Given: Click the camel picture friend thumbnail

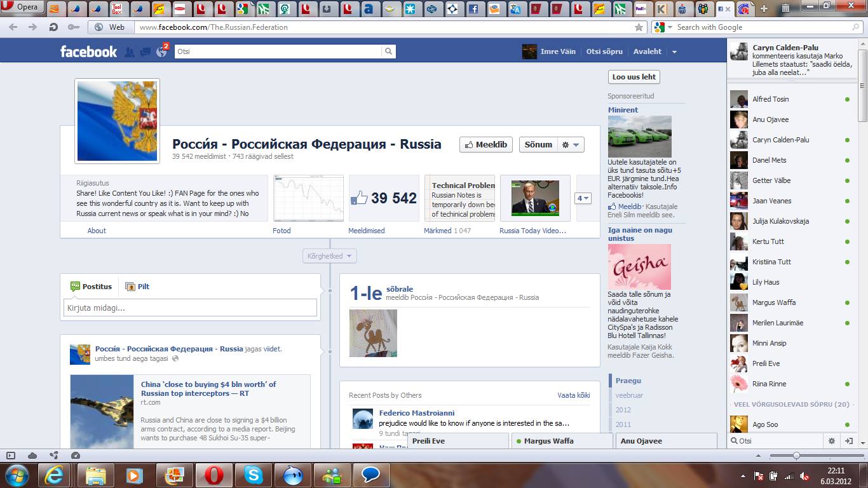Looking at the screenshot, I should coord(373,333).
